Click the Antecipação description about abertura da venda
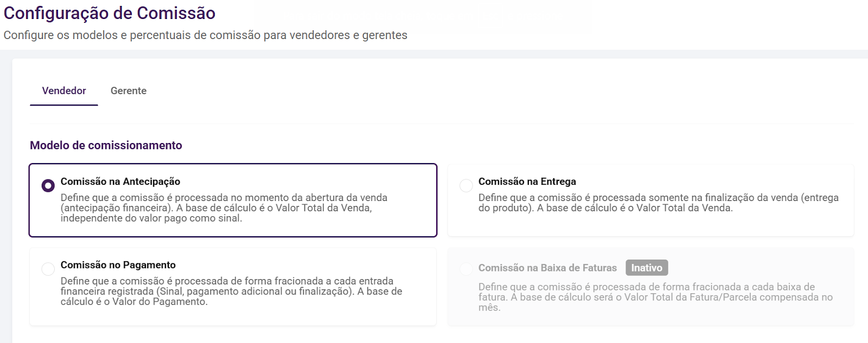The width and height of the screenshot is (868, 343). pos(224,208)
